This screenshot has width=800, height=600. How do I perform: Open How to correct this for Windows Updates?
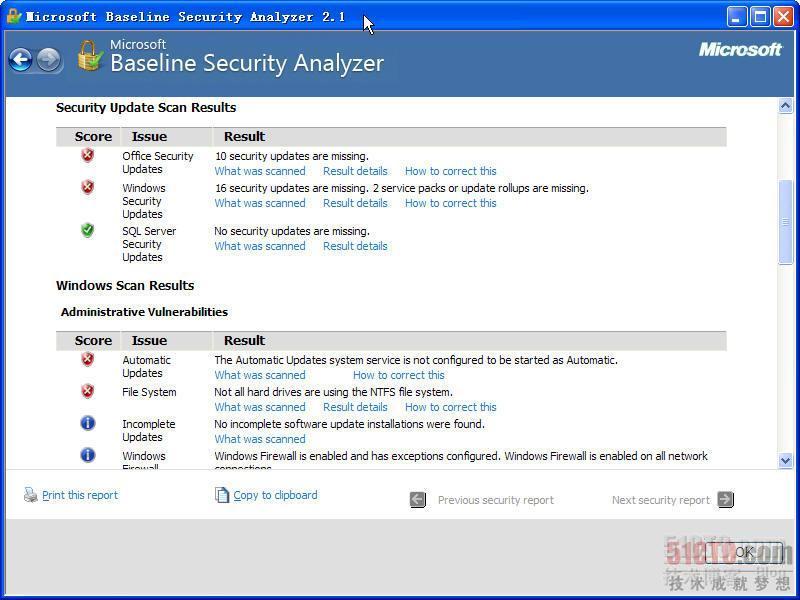pyautogui.click(x=451, y=203)
